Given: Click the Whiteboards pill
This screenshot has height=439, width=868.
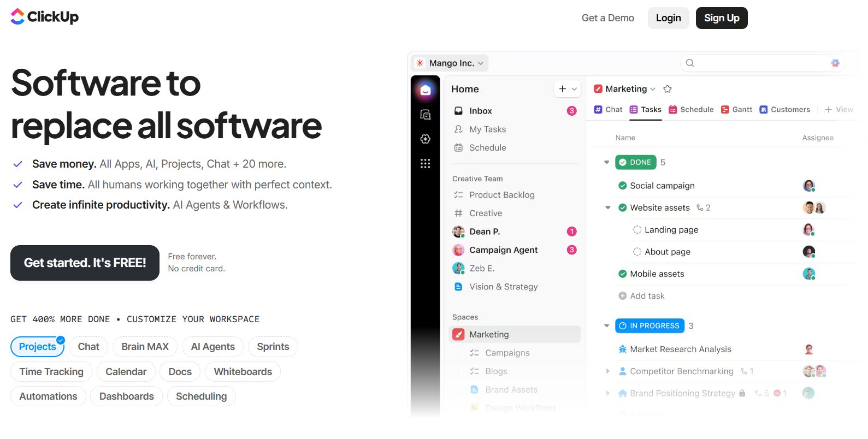Looking at the screenshot, I should coord(243,372).
